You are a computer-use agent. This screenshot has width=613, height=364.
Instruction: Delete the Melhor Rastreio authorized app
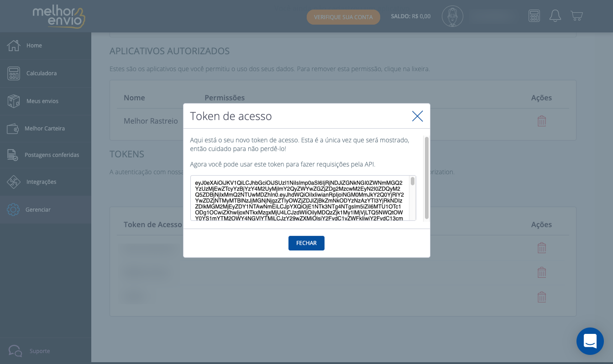click(x=542, y=121)
